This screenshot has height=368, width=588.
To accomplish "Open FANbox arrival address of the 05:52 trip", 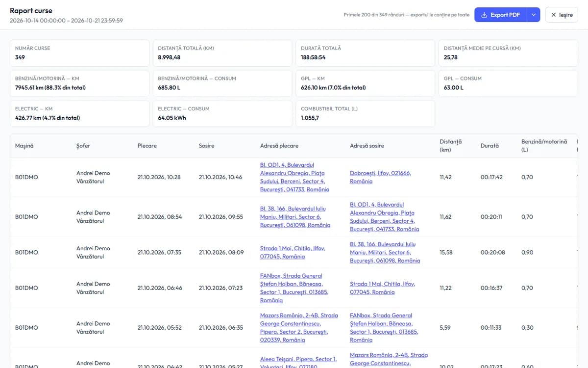I will pos(384,328).
